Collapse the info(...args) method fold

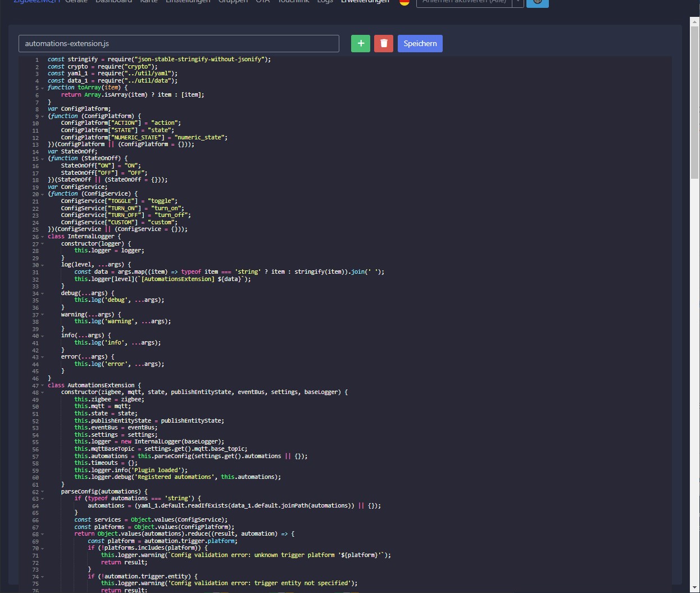[x=43, y=336]
